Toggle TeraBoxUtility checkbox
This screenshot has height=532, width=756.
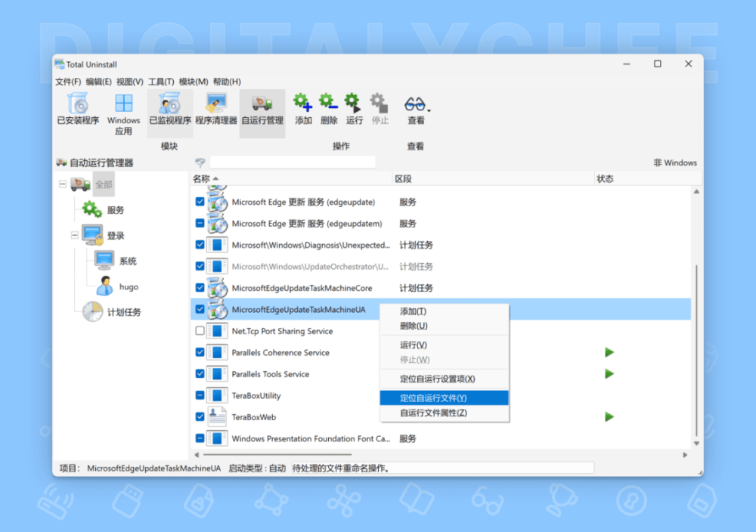tap(200, 396)
